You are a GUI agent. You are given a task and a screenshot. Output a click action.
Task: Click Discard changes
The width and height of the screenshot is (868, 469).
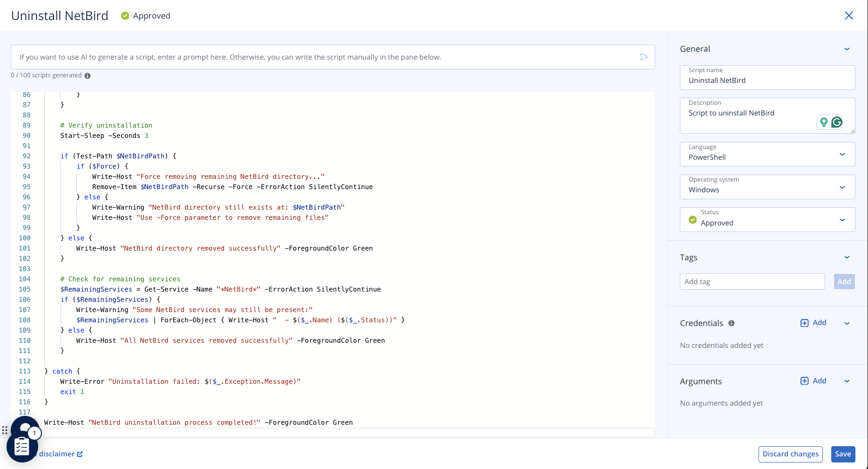coord(790,454)
